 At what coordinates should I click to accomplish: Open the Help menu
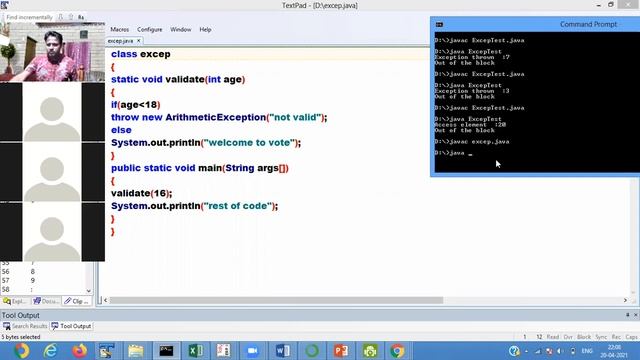click(x=205, y=29)
